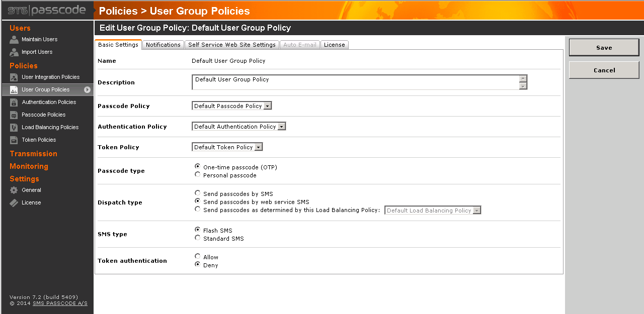The image size is (644, 314).
Task: Select Standard SMS type
Action: click(198, 238)
